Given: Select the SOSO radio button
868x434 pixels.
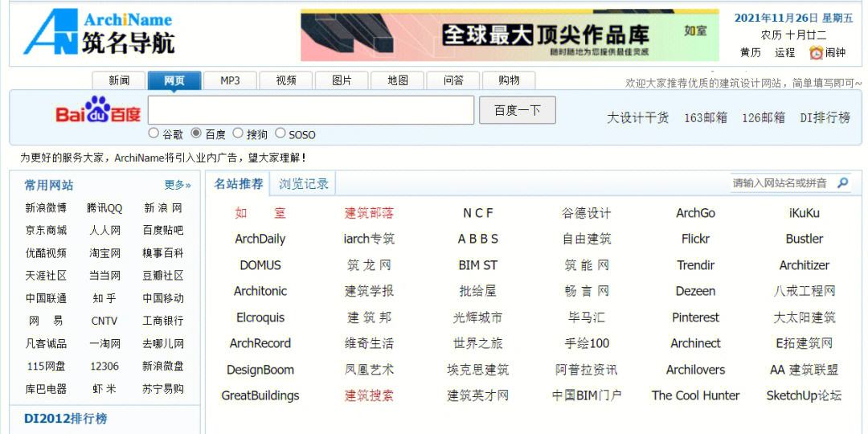Looking at the screenshot, I should [280, 133].
